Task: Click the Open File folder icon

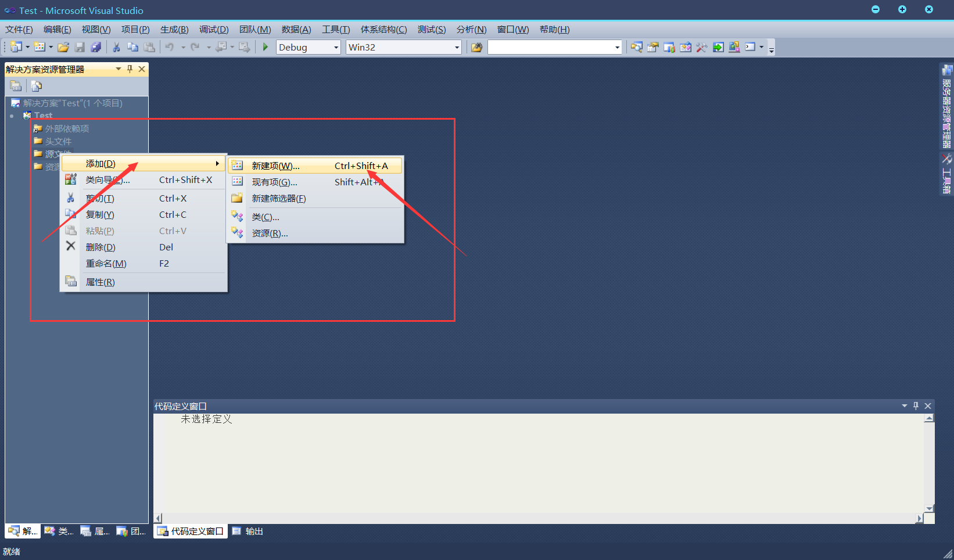Action: (x=63, y=47)
